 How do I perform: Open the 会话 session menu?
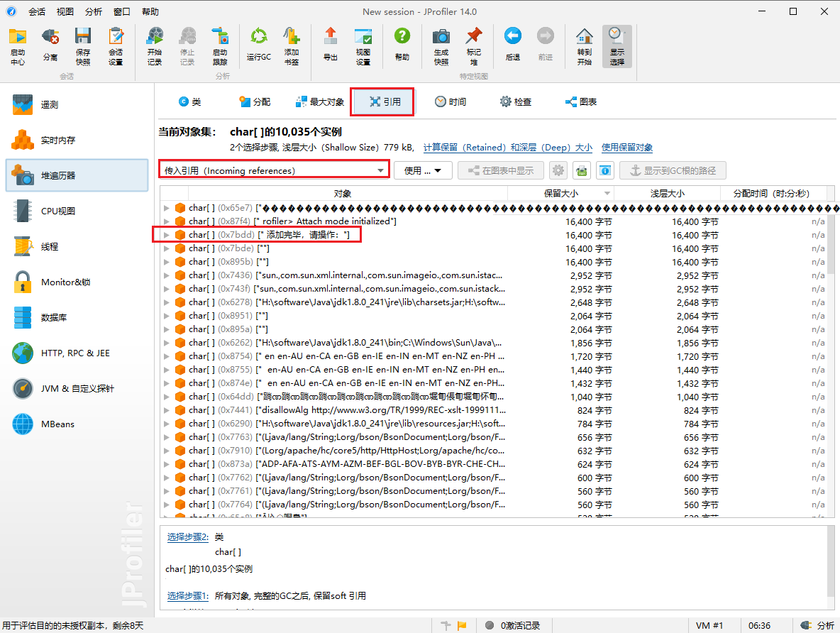[36, 12]
